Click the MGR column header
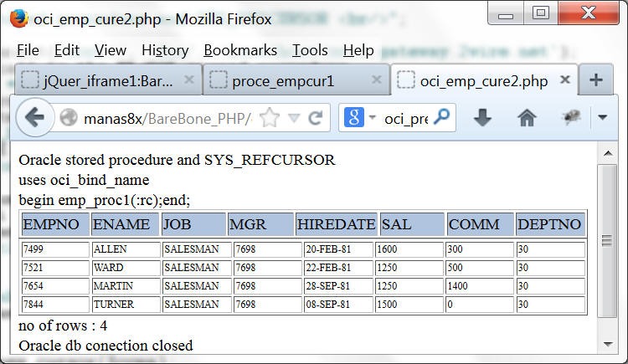The image size is (628, 364). click(260, 224)
